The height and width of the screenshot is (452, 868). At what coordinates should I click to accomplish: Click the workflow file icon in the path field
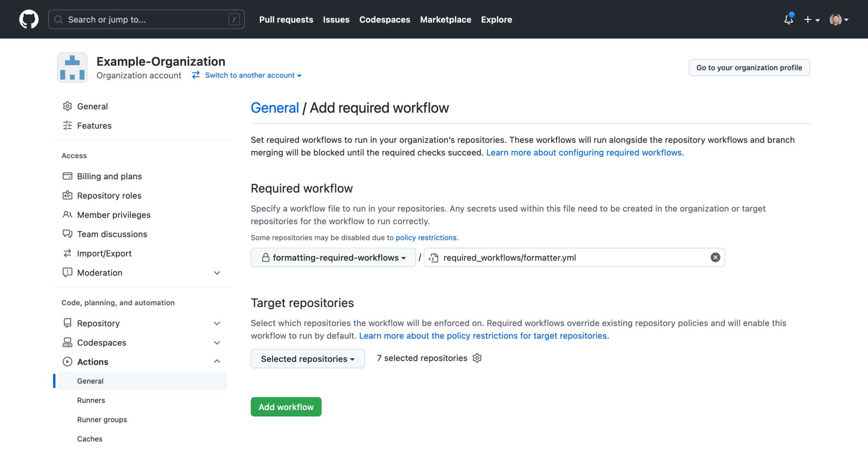point(433,257)
